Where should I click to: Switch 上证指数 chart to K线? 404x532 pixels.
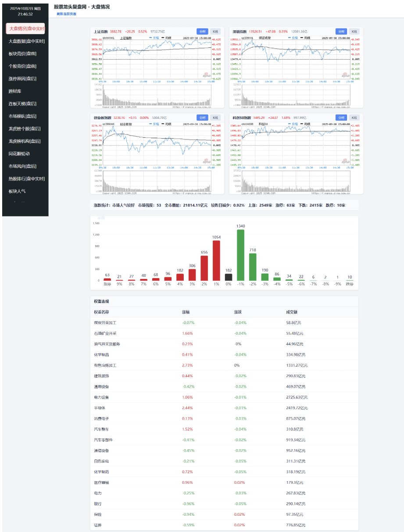pos(215,32)
